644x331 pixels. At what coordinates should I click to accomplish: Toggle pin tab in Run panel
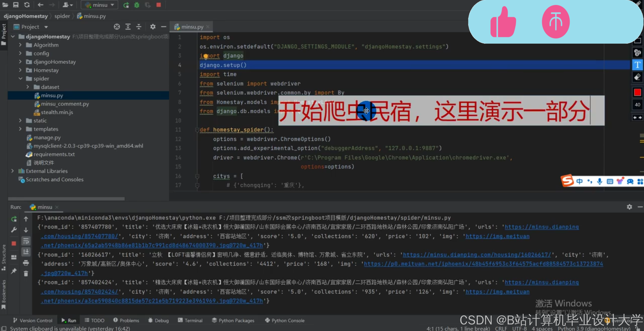[x=14, y=271]
